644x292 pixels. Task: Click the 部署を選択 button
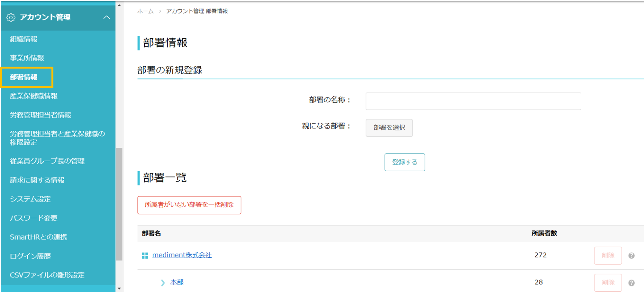[x=389, y=128]
